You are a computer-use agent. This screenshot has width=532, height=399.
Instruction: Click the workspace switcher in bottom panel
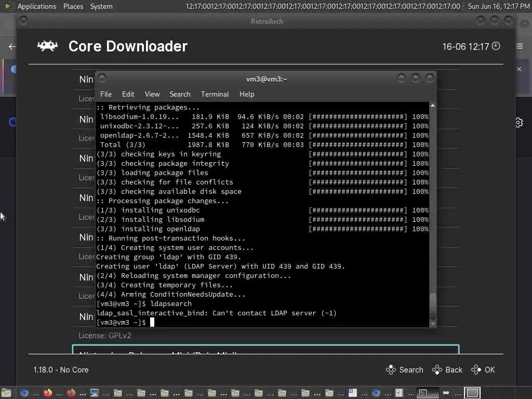tap(472, 393)
